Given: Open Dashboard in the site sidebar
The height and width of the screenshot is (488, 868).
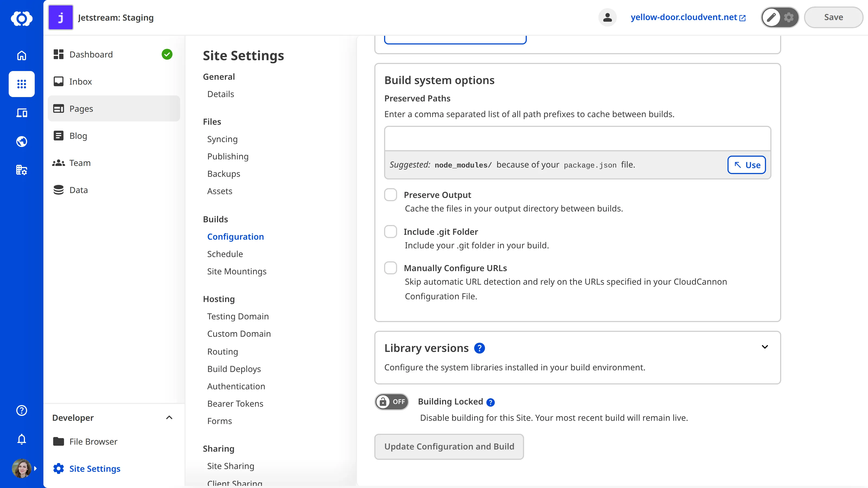Looking at the screenshot, I should coord(114,54).
